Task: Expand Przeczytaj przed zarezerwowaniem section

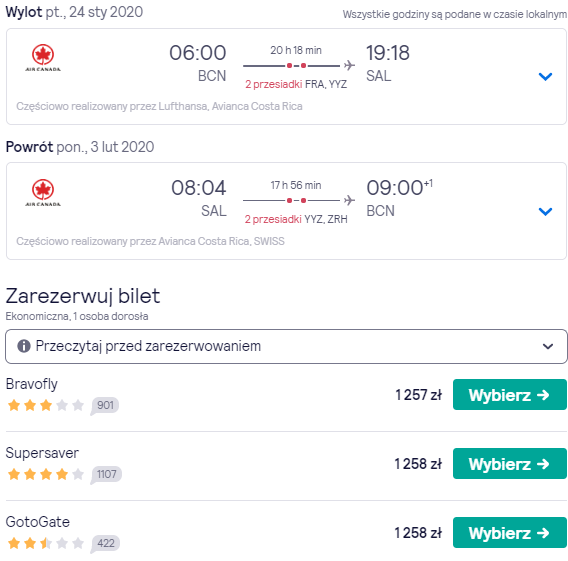Action: 286,346
